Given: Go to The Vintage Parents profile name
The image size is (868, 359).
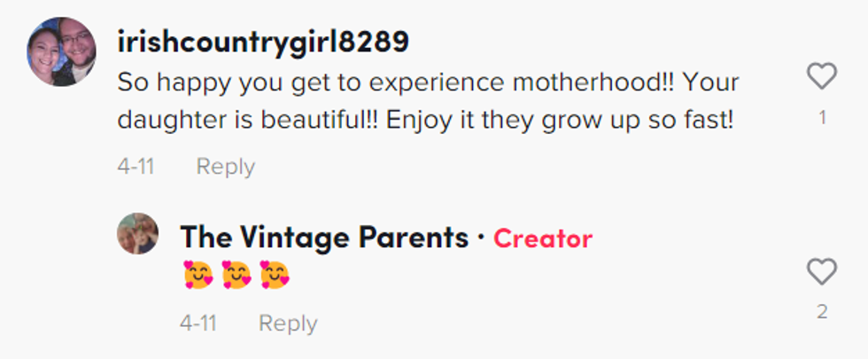Looking at the screenshot, I should [324, 238].
